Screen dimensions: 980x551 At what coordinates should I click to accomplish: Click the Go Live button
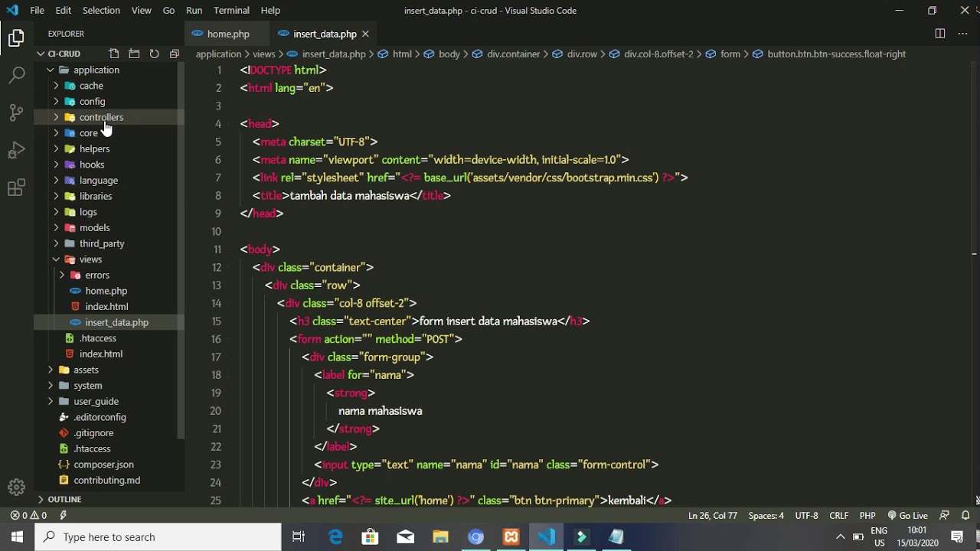tap(907, 515)
